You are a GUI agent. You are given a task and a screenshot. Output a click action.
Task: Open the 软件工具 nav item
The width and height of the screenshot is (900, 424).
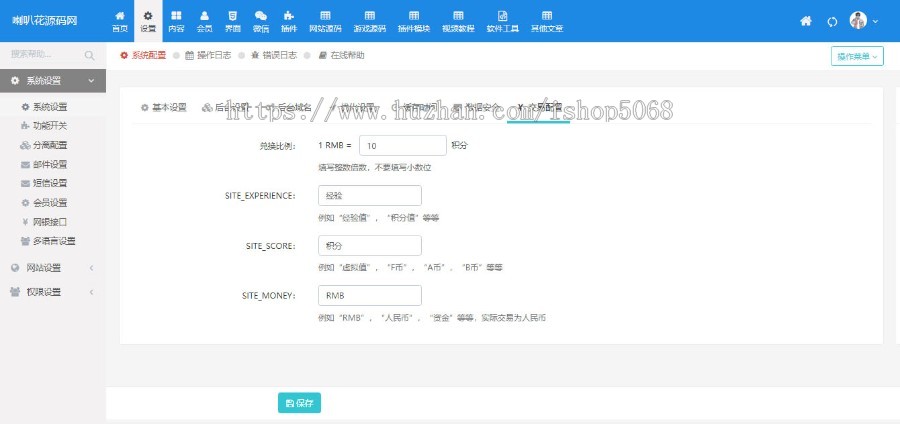502,21
